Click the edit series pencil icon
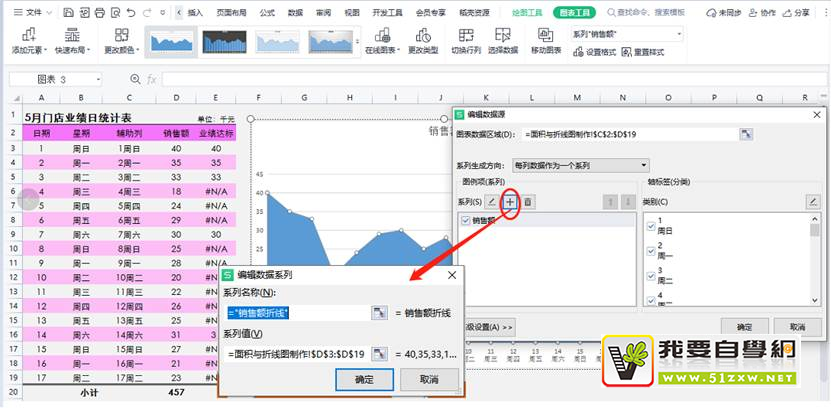The height and width of the screenshot is (408, 831). (491, 202)
